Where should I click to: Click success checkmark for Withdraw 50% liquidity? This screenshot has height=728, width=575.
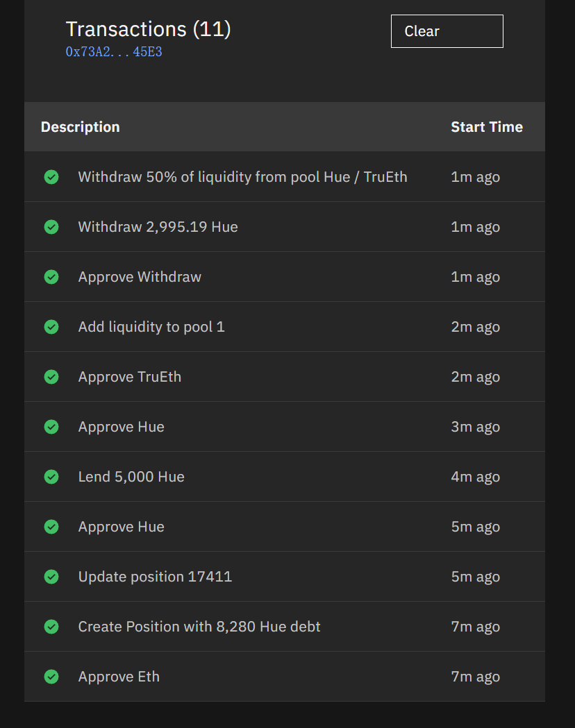point(51,177)
